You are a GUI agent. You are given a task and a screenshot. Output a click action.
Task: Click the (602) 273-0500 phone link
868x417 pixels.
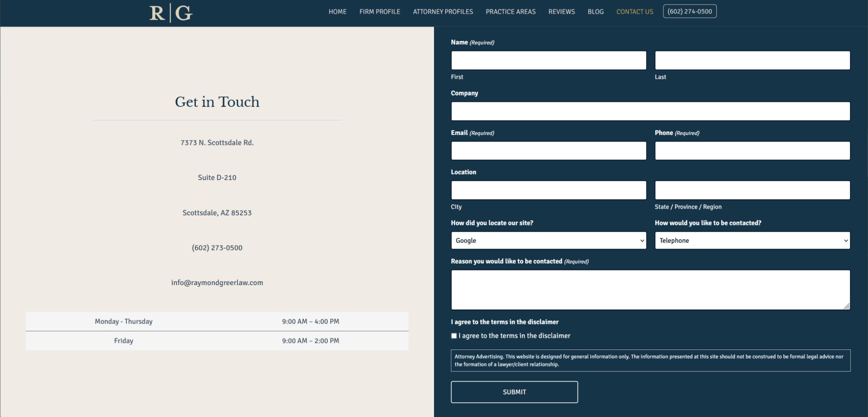[217, 248]
